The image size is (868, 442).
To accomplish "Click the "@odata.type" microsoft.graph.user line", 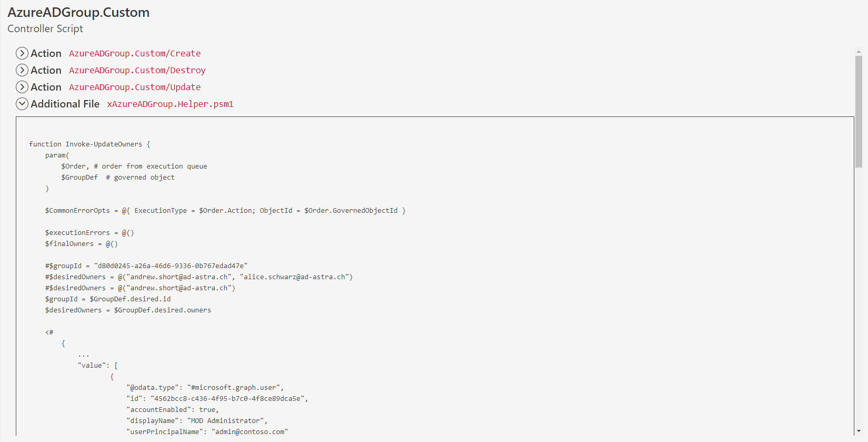I will tap(205, 387).
